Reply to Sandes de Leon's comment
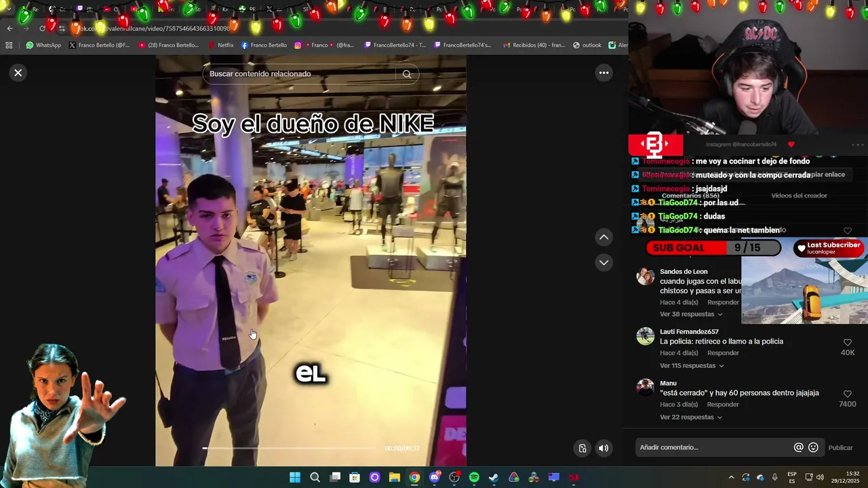Image resolution: width=868 pixels, height=488 pixels. coord(723,302)
